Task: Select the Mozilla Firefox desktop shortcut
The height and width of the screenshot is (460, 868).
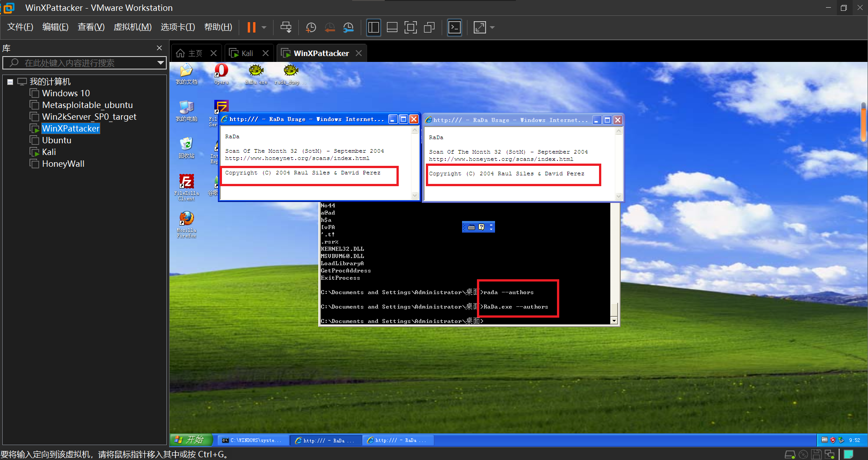Action: 186,225
